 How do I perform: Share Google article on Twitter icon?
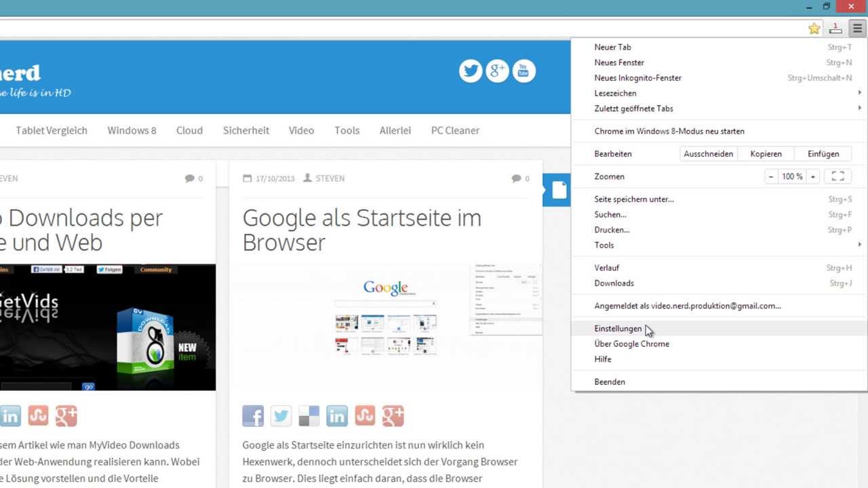(x=281, y=415)
